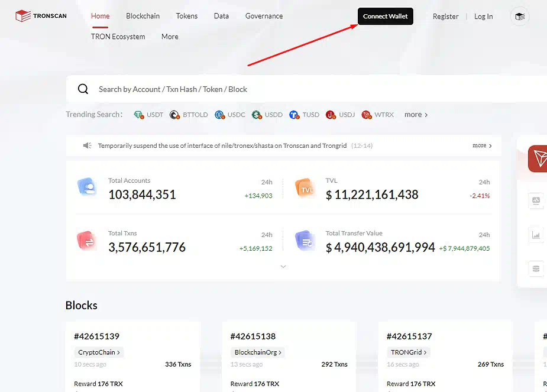Click the announcement speaker icon
This screenshot has height=392, width=547.
[x=87, y=145]
